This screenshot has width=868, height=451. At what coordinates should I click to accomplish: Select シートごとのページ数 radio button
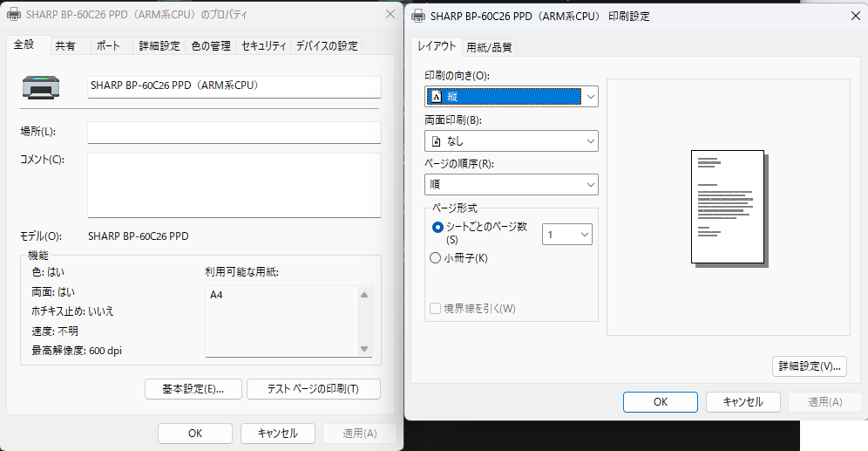point(437,227)
